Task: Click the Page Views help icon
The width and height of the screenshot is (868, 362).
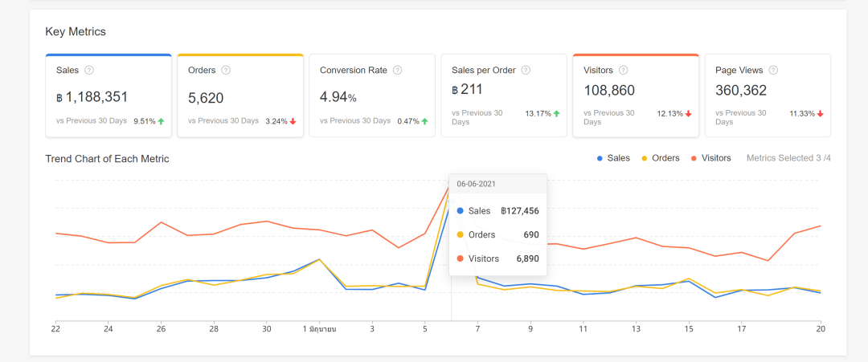Action: (772, 71)
